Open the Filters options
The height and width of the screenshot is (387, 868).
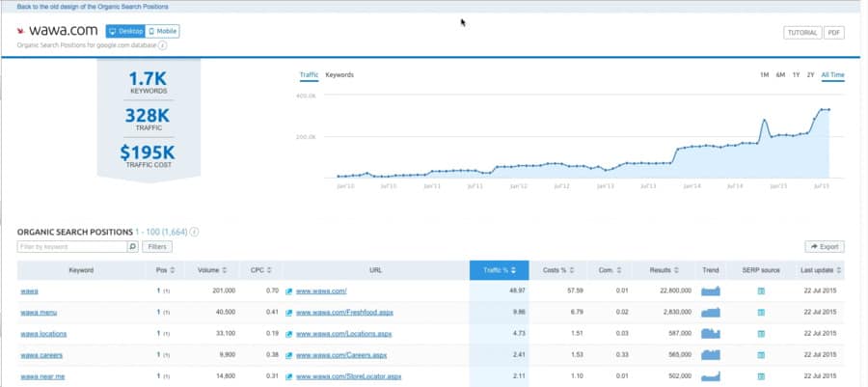(158, 247)
